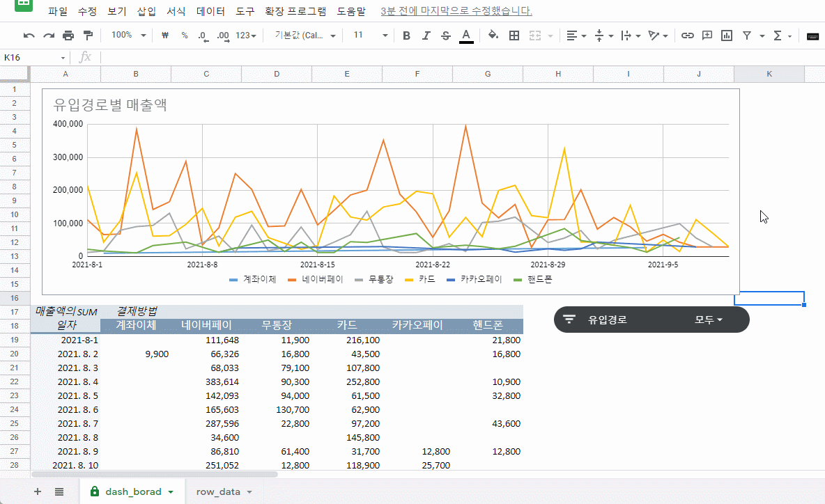
Task: Open vertical align options
Action: point(603,36)
